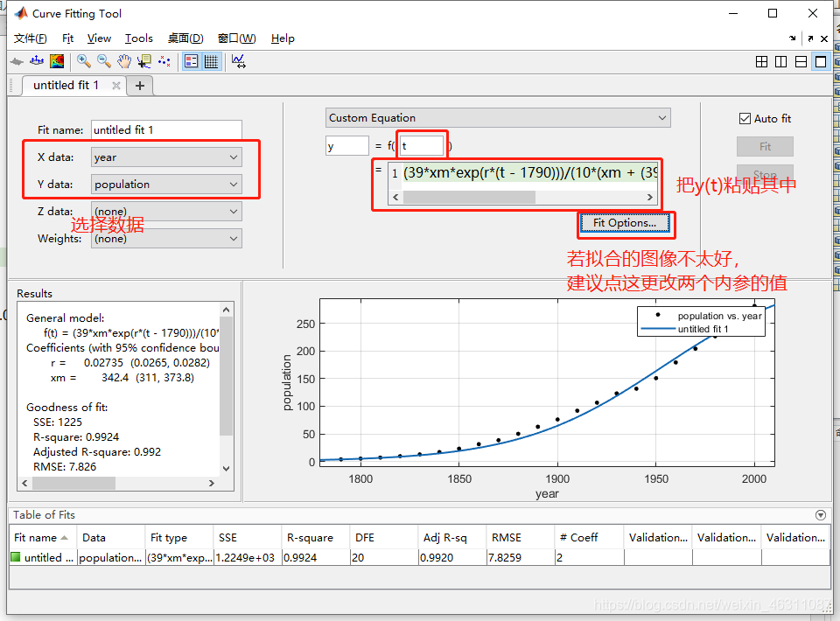
Task: Click Results horizontal scroll right arrow
Action: 212,484
